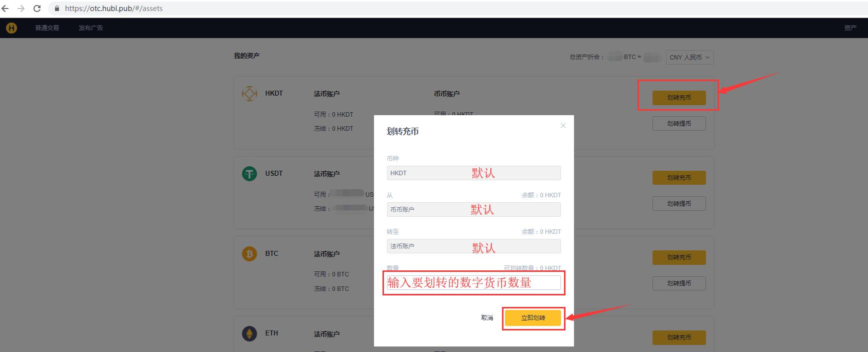This screenshot has width=868, height=352.
Task: Click 划转提币 button in USDT row
Action: tap(679, 204)
